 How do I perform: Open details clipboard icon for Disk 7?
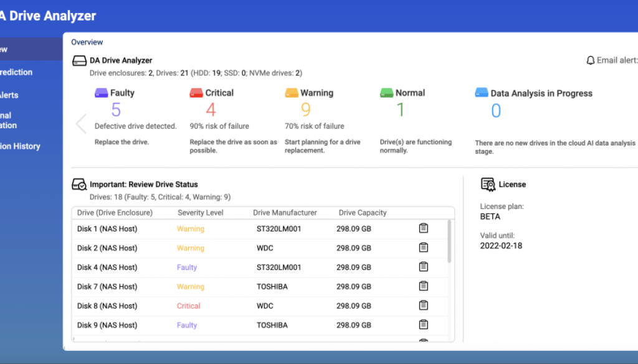tap(424, 286)
